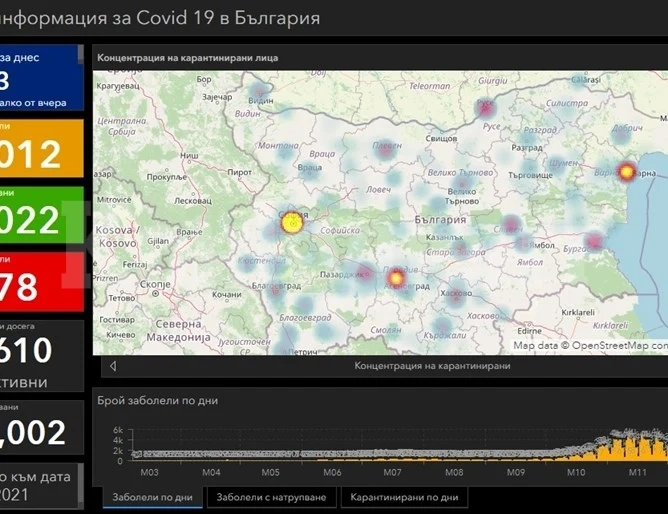The width and height of the screenshot is (668, 514).
Task: Open 'Карантинирани по дни' tab
Action: 404,497
